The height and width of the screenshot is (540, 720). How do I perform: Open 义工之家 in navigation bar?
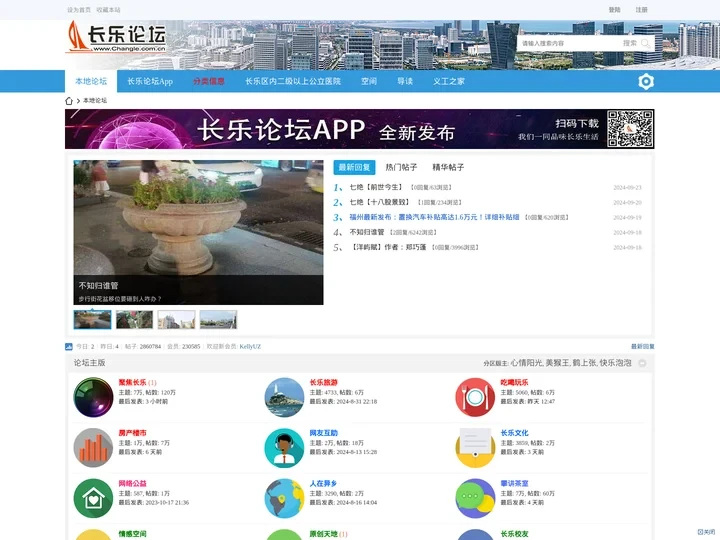coord(449,81)
